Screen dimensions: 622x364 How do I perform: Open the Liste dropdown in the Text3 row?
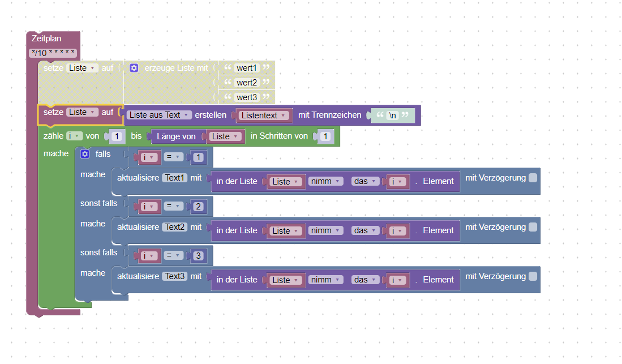click(286, 280)
